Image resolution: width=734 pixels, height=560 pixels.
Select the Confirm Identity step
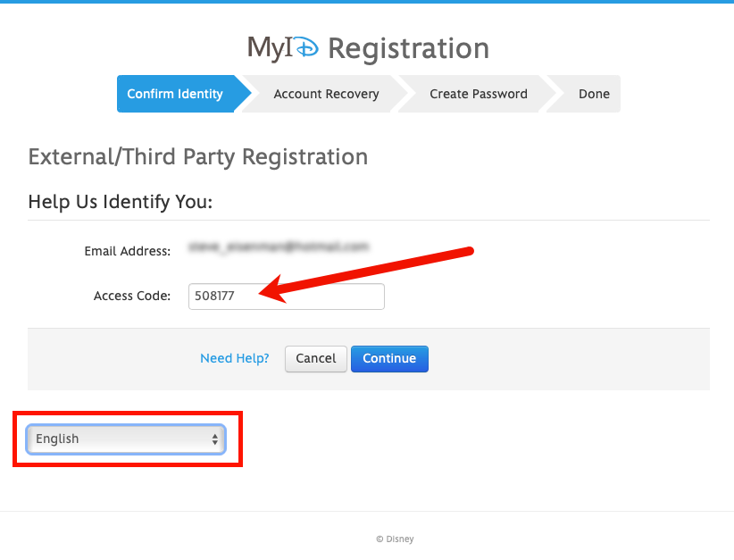click(175, 94)
